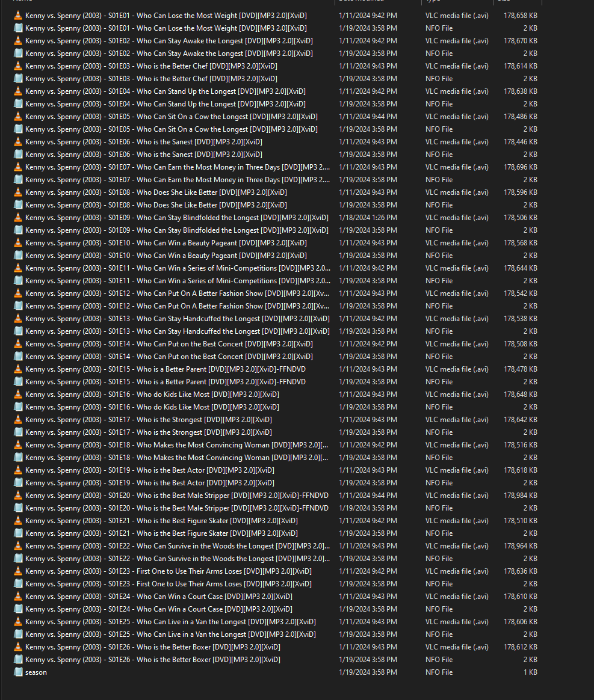Image resolution: width=594 pixels, height=700 pixels.
Task: Select the VLC icon of S01E15 Better Parent
Action: click(18, 369)
